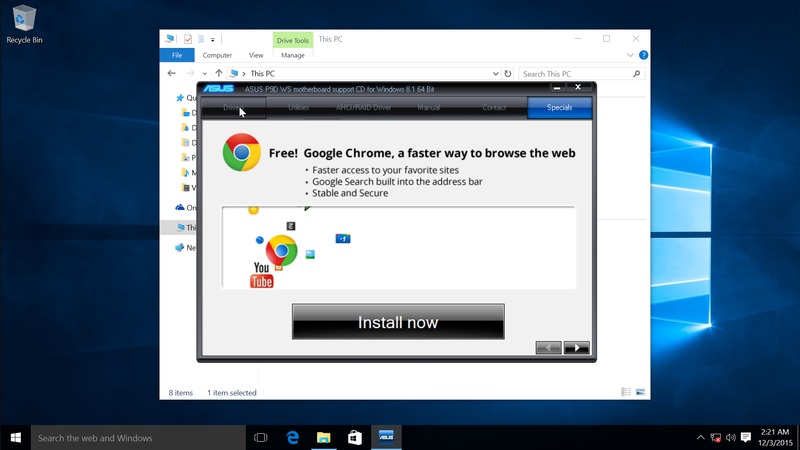Open Microsoft Edge from the taskbar
Viewport: 800px width, 450px height.
pyautogui.click(x=293, y=438)
